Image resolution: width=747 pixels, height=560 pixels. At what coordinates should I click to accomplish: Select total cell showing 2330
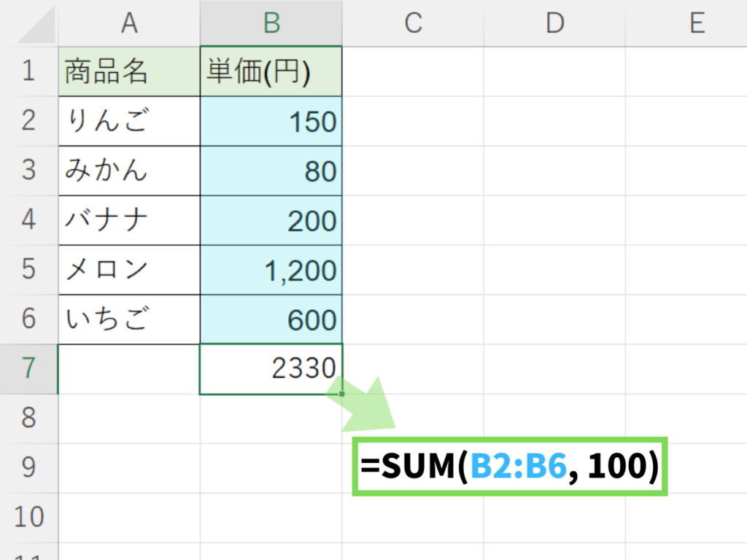(x=271, y=369)
